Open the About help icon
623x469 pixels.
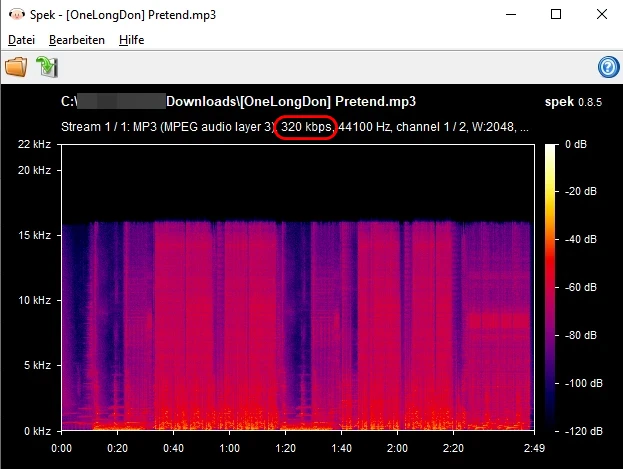click(x=608, y=67)
